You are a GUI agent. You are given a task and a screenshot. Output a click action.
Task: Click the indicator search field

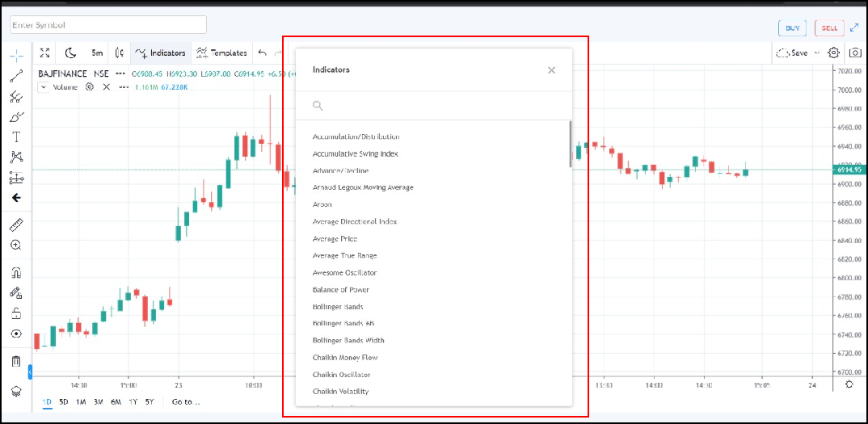click(x=436, y=106)
